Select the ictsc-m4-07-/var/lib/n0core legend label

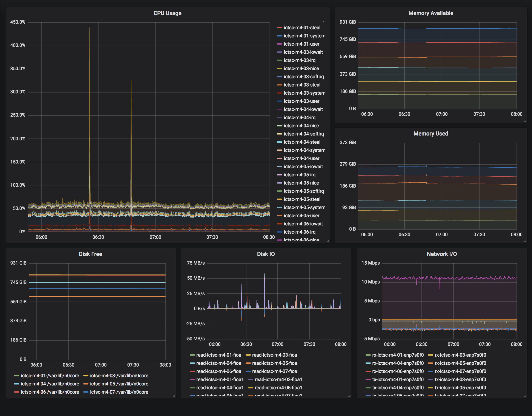119,392
